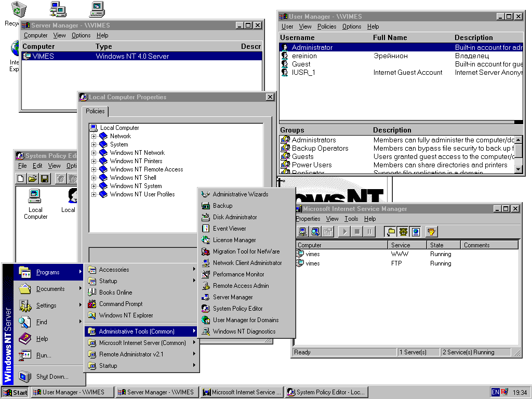Select the FTP service row for vimes
The width and height of the screenshot is (532, 399).
point(313,263)
